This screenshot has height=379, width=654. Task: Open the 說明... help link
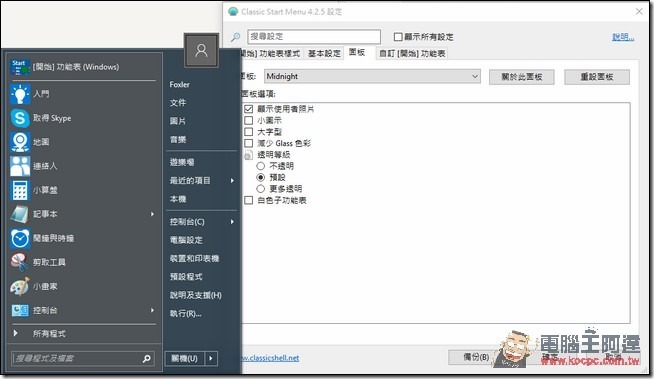(x=623, y=37)
